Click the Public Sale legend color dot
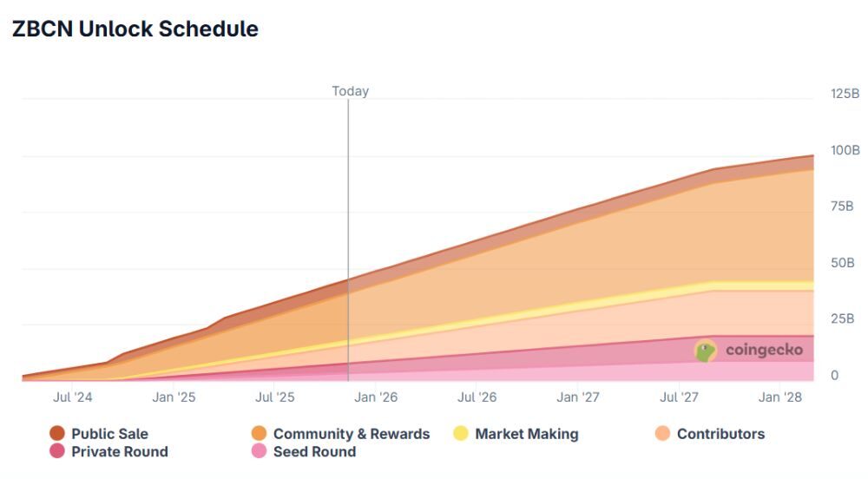Screen dimensions: 868x479 click(57, 433)
